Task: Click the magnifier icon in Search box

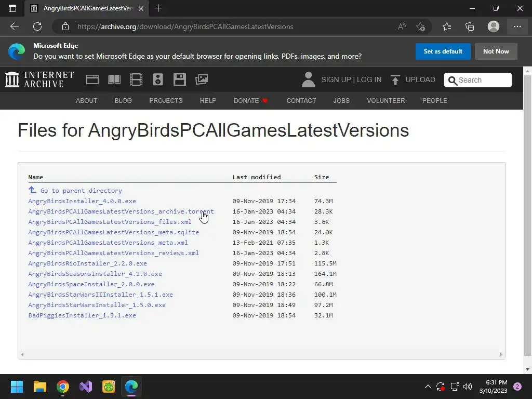Action: tap(453, 81)
